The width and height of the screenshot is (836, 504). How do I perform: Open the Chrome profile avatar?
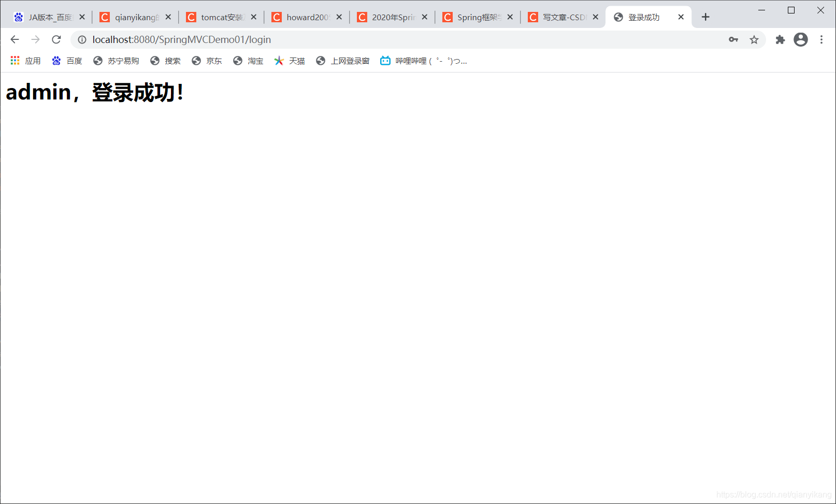[x=801, y=39]
